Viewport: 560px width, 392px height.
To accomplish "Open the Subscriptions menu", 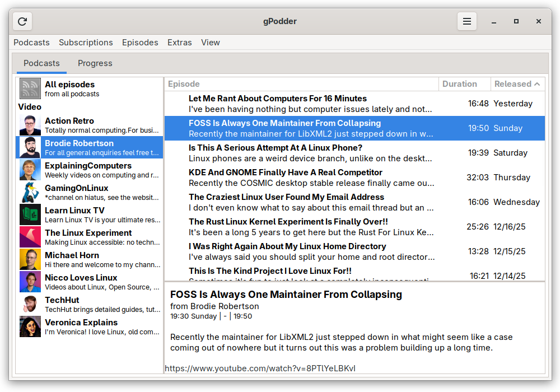I will (86, 43).
